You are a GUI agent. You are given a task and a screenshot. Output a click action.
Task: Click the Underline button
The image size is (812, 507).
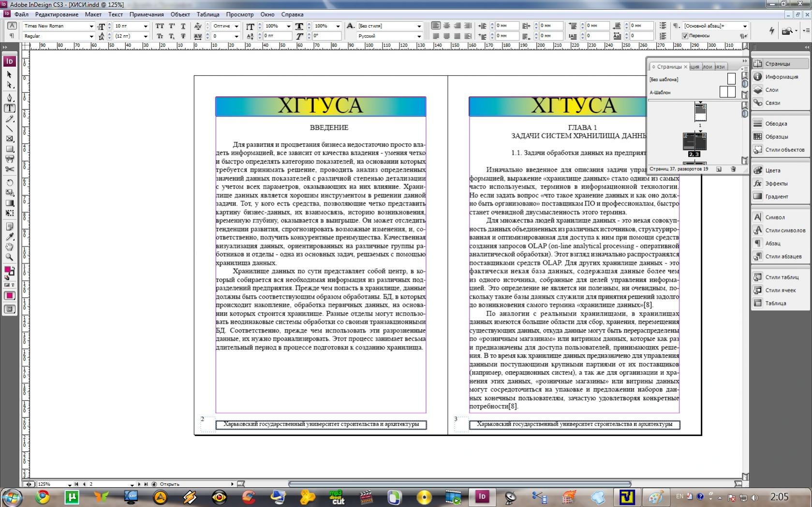tap(183, 26)
